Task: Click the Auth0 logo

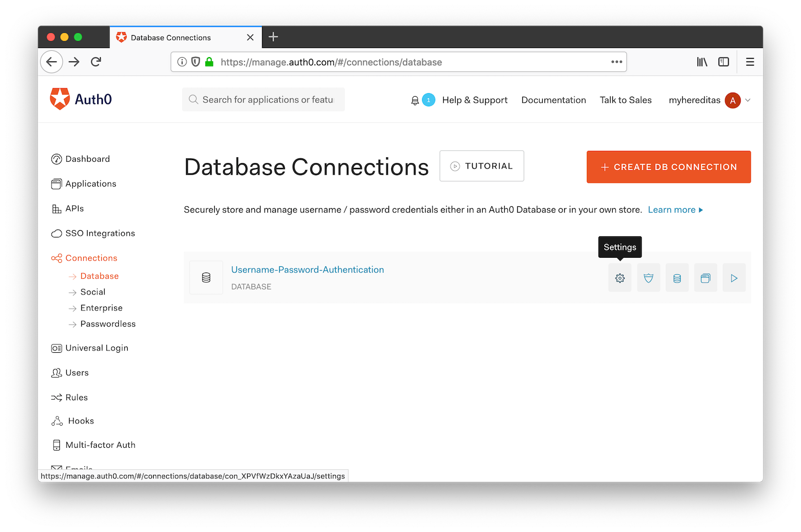Action: pyautogui.click(x=81, y=99)
